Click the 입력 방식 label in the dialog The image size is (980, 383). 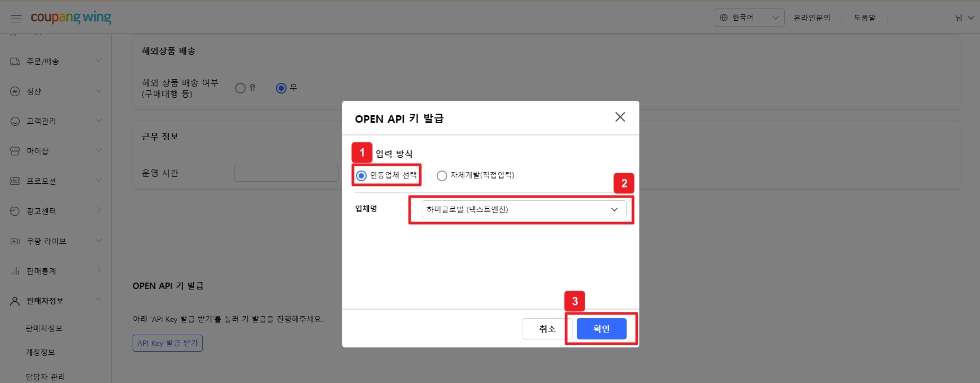point(394,154)
